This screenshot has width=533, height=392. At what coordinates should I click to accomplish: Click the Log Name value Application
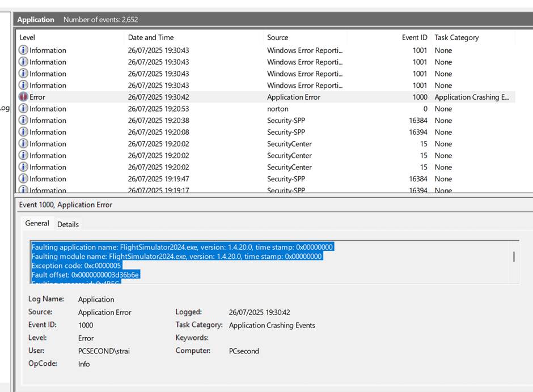(96, 299)
